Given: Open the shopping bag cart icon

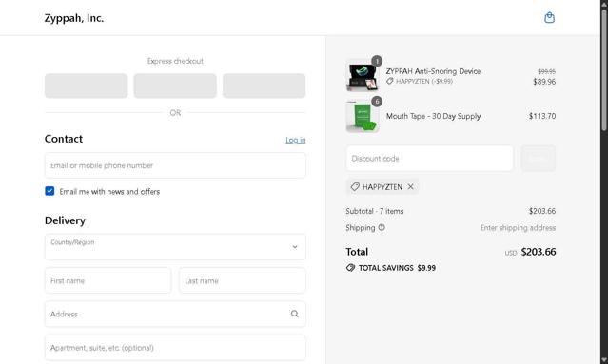Looking at the screenshot, I should (x=549, y=17).
